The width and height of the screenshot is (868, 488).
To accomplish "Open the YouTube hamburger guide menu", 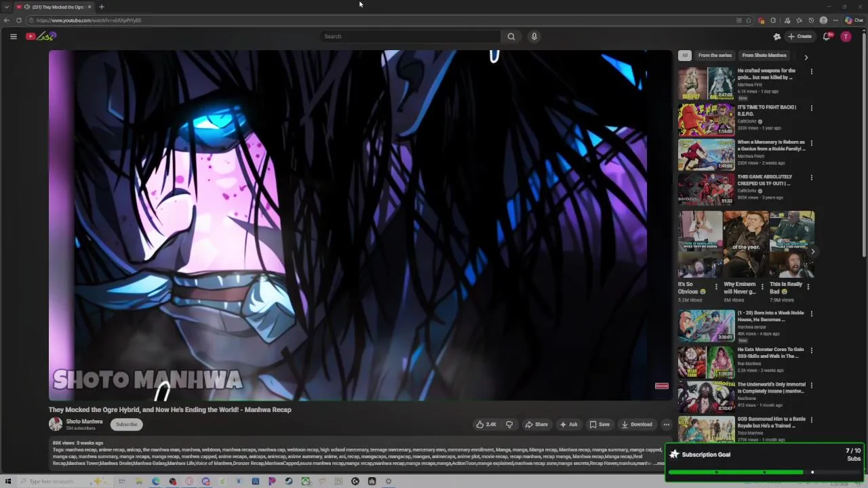I will pos(14,37).
